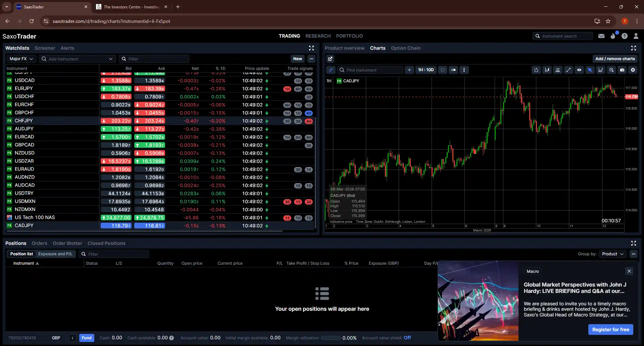
Task: Open the Major FX watchlist dropdown
Action: (21, 59)
